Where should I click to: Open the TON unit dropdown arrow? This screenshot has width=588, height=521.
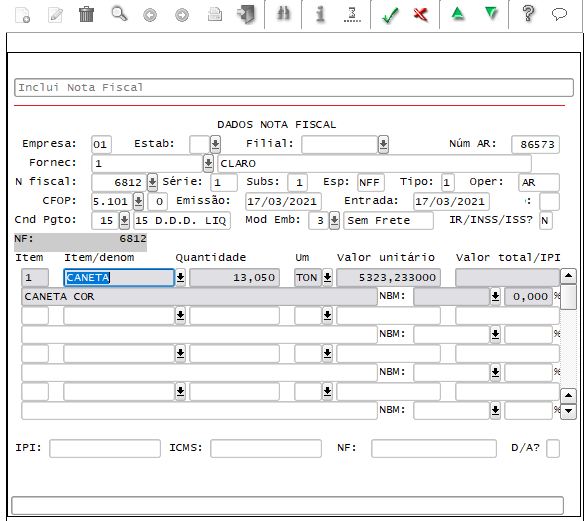[327, 278]
